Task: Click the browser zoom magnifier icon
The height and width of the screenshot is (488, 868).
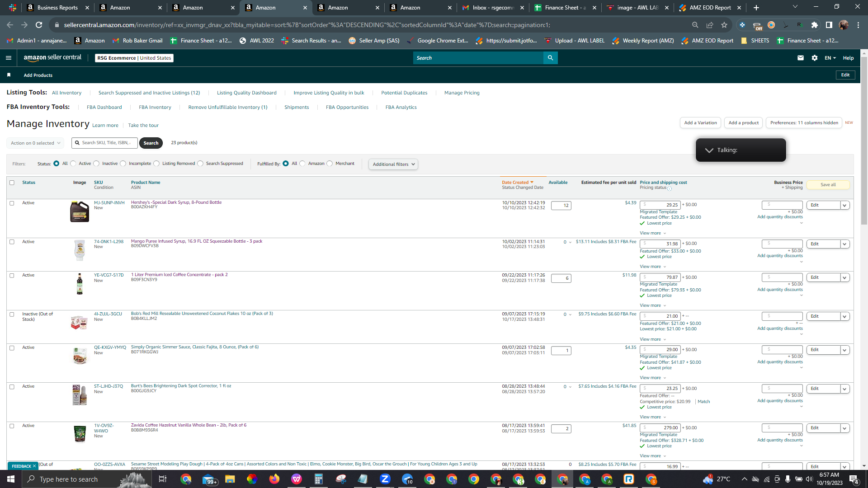Action: click(695, 25)
